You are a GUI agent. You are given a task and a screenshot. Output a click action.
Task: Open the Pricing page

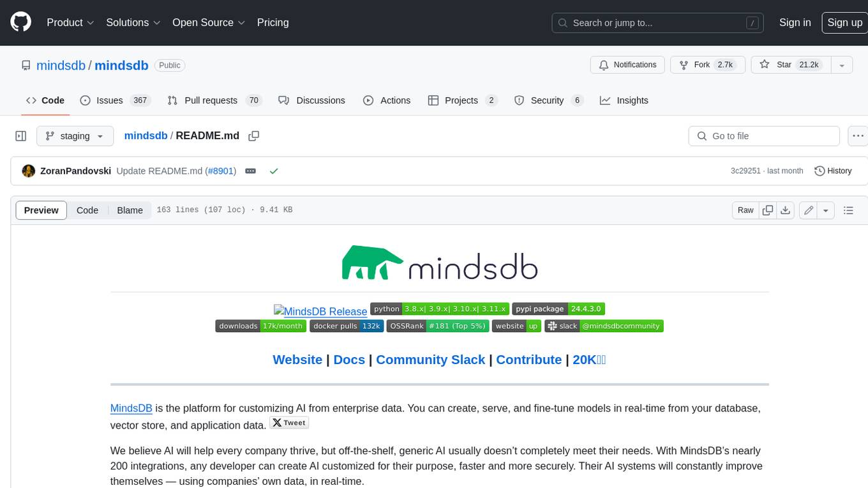pos(273,22)
